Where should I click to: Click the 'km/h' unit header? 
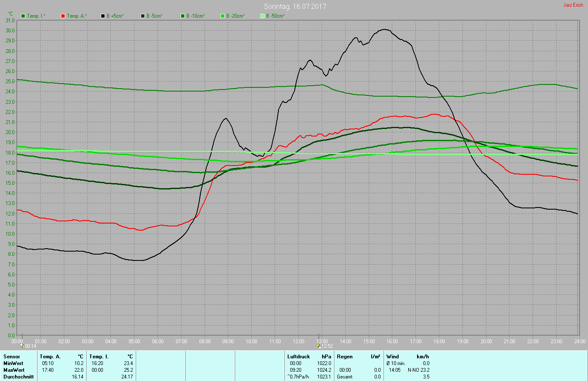(x=423, y=357)
